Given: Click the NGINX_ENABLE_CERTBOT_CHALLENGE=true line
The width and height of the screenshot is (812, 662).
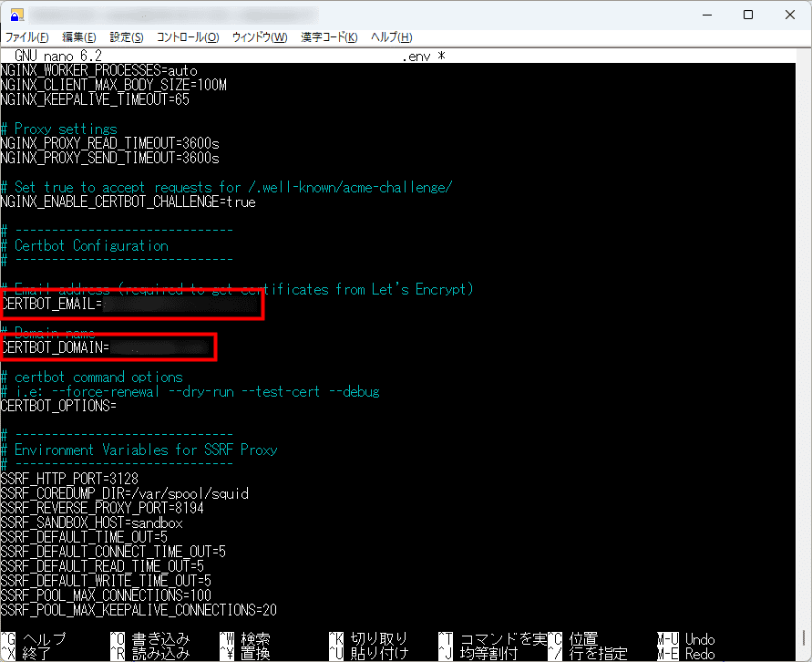Looking at the screenshot, I should point(128,202).
